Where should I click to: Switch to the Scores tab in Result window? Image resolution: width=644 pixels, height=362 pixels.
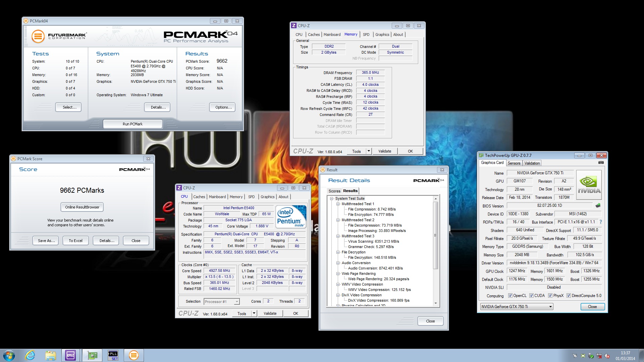pyautogui.click(x=334, y=191)
